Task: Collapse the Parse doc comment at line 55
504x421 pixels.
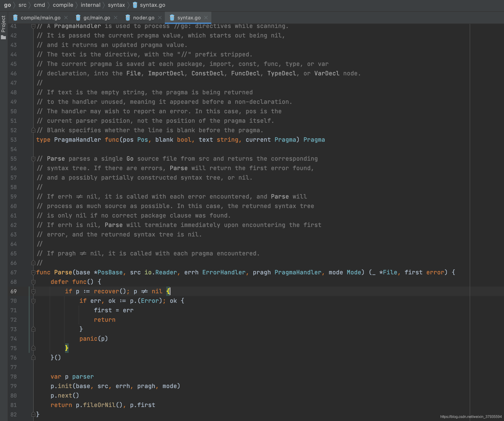Action: tap(33, 159)
